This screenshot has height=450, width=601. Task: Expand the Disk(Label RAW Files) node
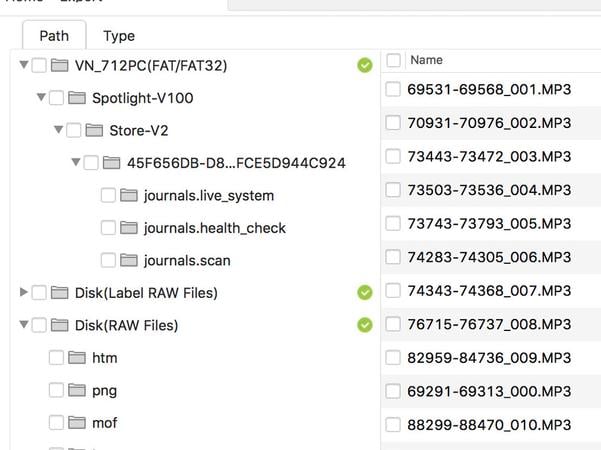click(x=24, y=293)
